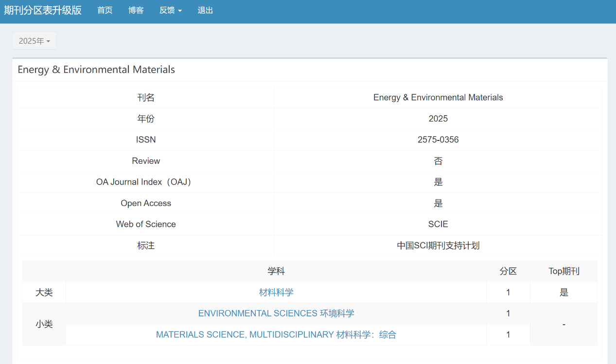The height and width of the screenshot is (364, 616).
Task: Click the 期刊分区表升级版 site title
Action: pos(43,10)
